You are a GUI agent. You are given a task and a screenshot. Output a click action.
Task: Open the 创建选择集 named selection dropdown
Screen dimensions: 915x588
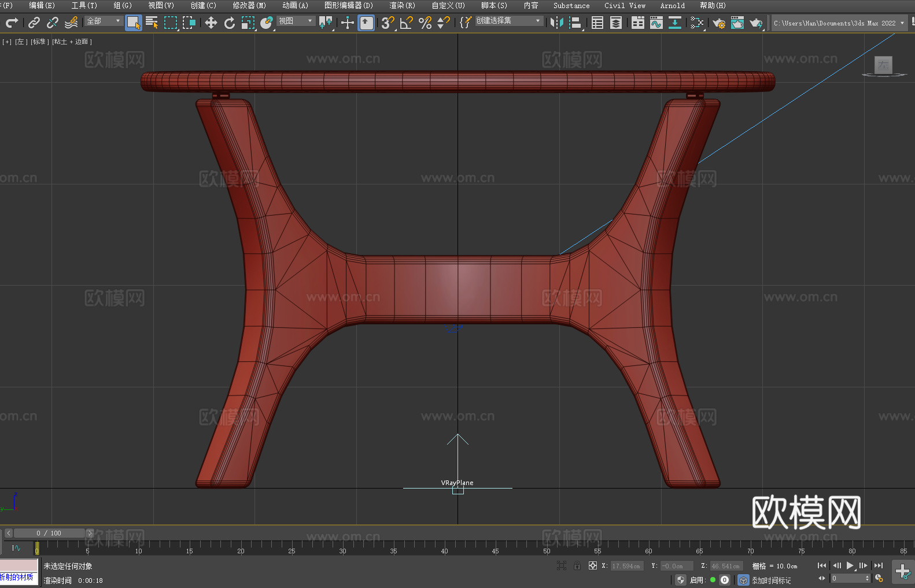click(x=509, y=21)
